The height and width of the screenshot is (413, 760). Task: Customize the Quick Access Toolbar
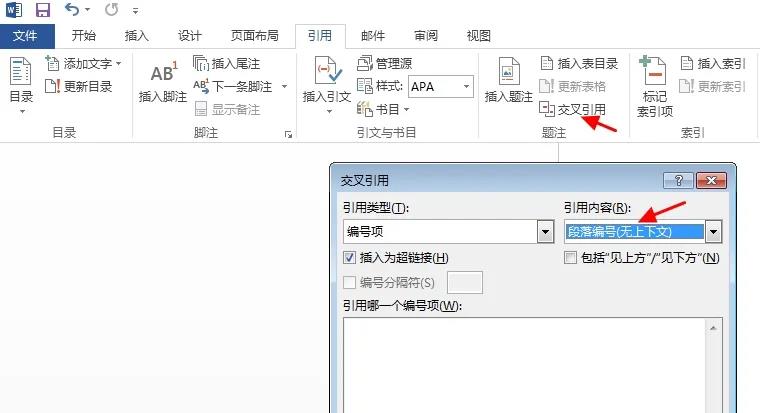coord(135,10)
